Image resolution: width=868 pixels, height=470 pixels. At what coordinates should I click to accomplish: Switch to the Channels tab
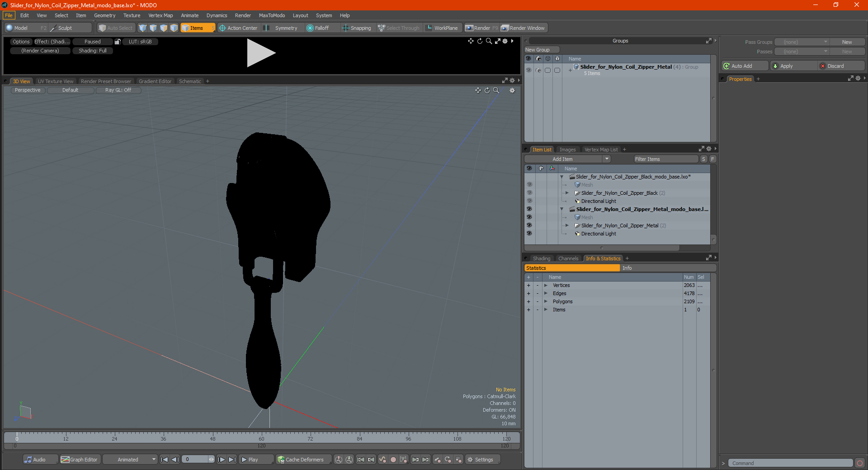click(568, 258)
